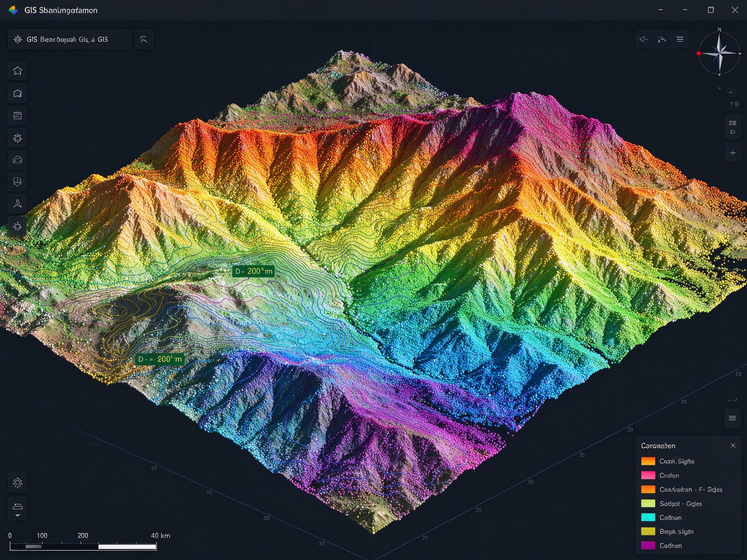Focus the GIS search input field
This screenshot has height=560, width=747.
[x=70, y=39]
